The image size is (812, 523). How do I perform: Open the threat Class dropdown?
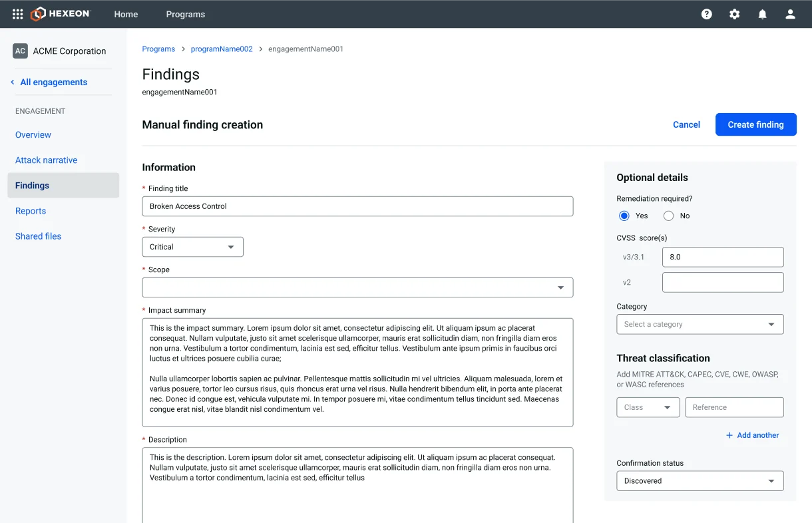(x=648, y=407)
